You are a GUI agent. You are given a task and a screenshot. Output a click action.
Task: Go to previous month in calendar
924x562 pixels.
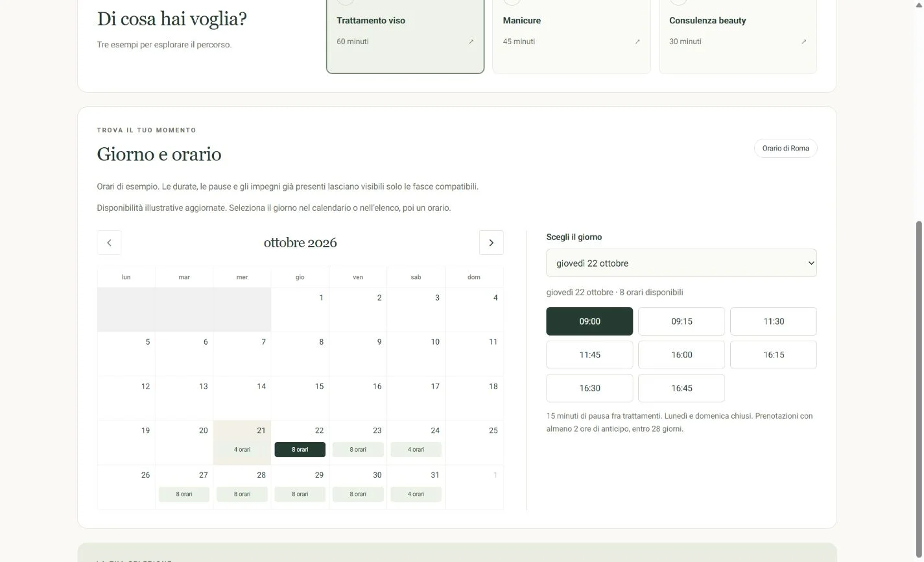point(109,243)
